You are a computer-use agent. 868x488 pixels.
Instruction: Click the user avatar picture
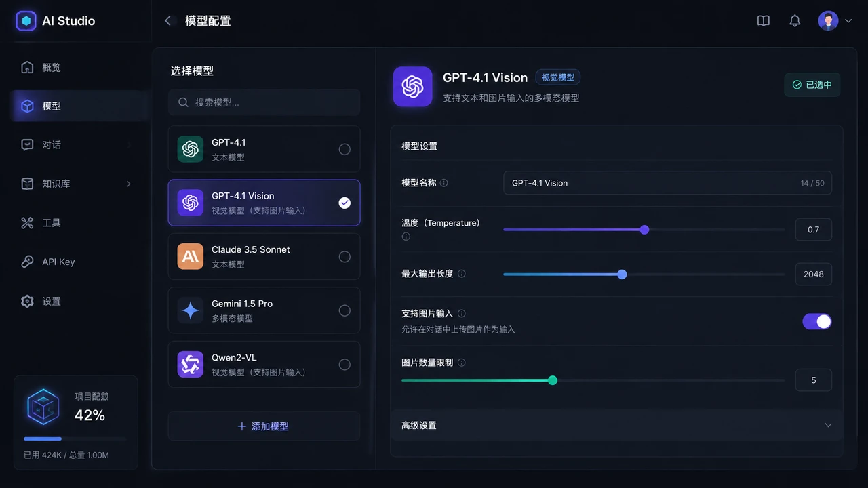pyautogui.click(x=828, y=21)
